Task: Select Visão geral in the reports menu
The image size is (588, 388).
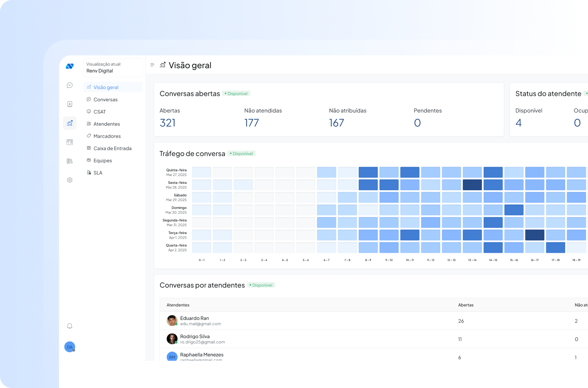Action: [106, 87]
